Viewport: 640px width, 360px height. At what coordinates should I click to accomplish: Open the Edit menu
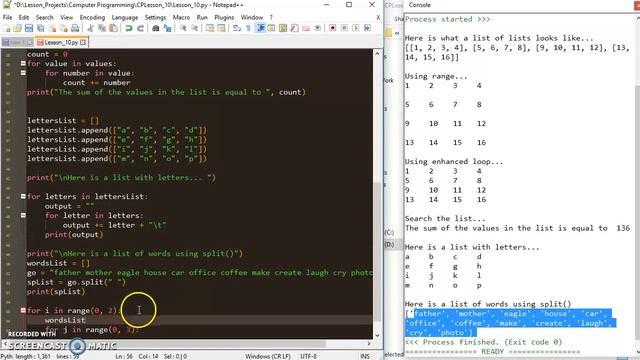[x=24, y=18]
